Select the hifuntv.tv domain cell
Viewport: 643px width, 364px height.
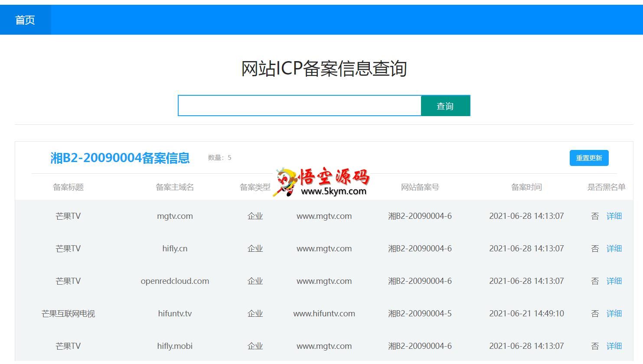(x=175, y=313)
